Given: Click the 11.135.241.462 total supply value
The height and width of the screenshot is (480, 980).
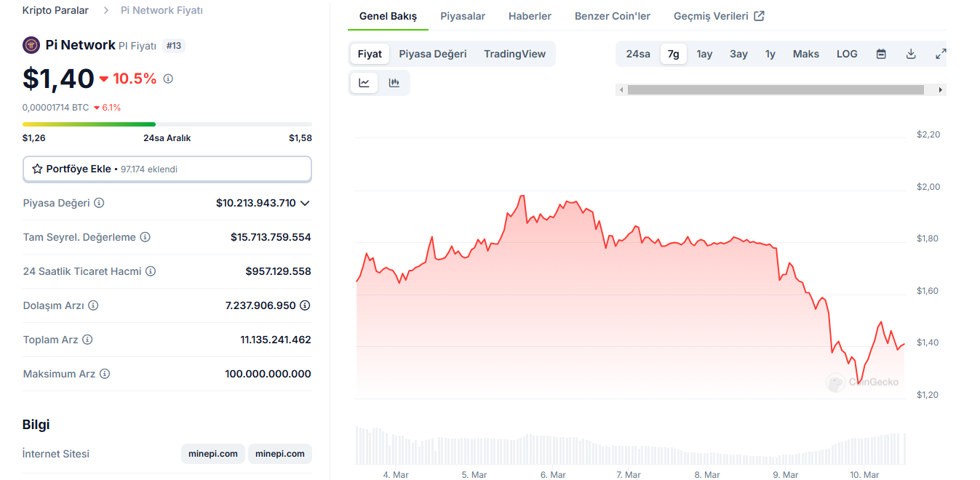Looking at the screenshot, I should [x=276, y=340].
